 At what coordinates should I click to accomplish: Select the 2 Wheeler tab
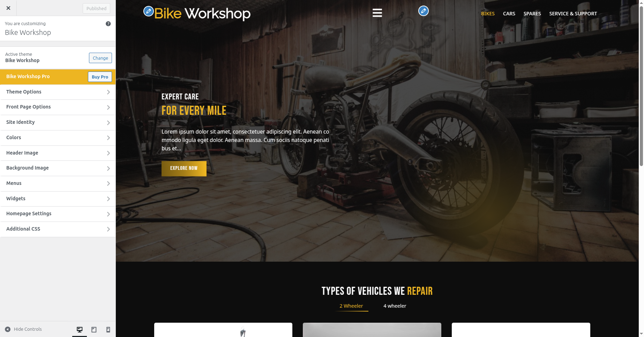(351, 306)
